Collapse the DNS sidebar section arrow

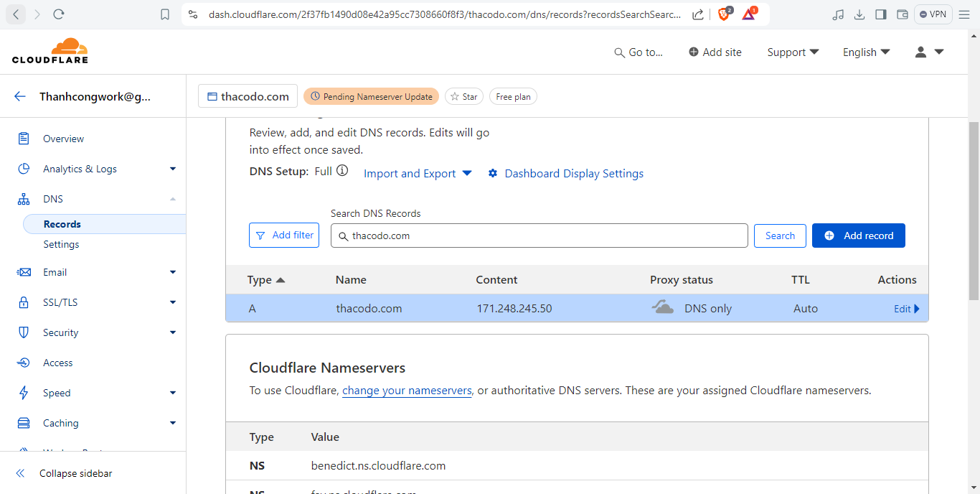172,199
